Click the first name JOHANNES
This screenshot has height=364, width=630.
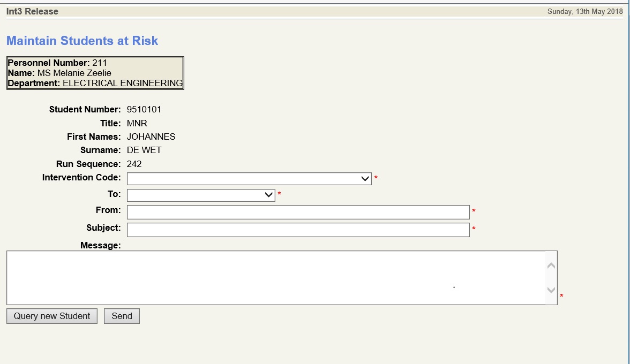pos(151,137)
